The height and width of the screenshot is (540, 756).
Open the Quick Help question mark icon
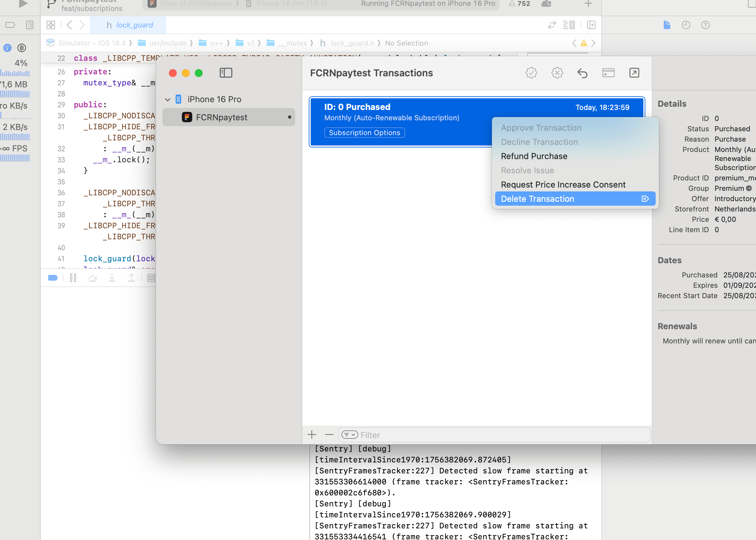point(706,25)
